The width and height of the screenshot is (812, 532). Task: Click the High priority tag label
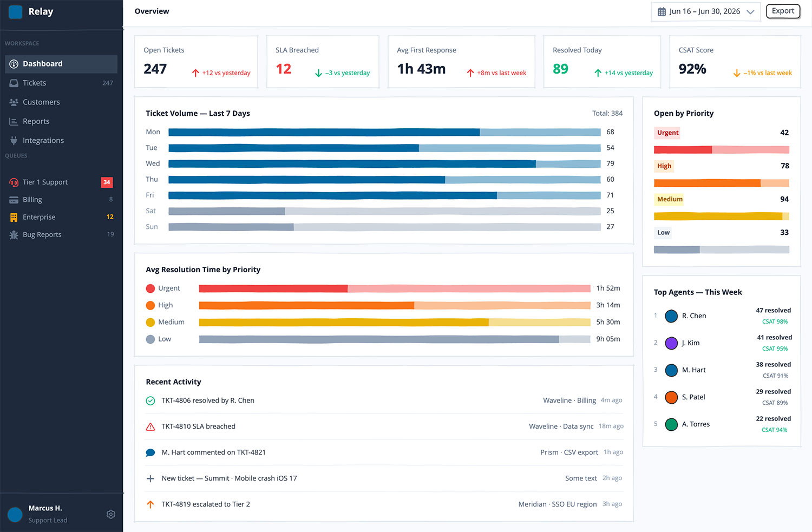664,167
